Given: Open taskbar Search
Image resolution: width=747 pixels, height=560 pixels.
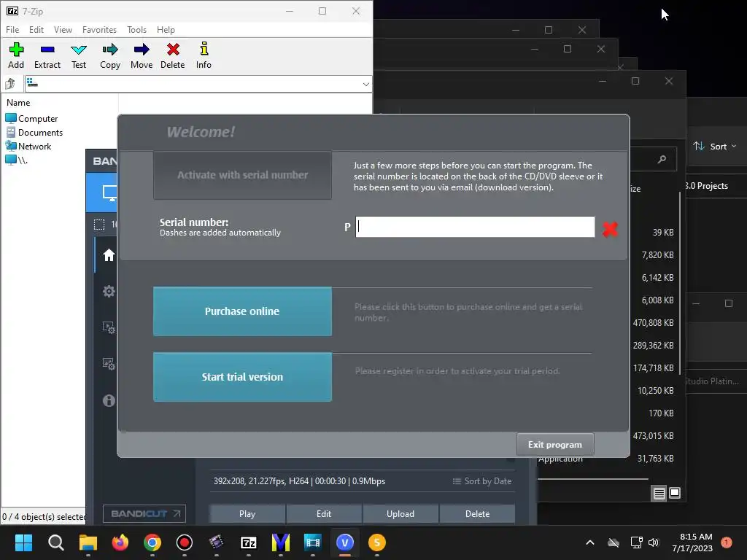Looking at the screenshot, I should [x=55, y=542].
